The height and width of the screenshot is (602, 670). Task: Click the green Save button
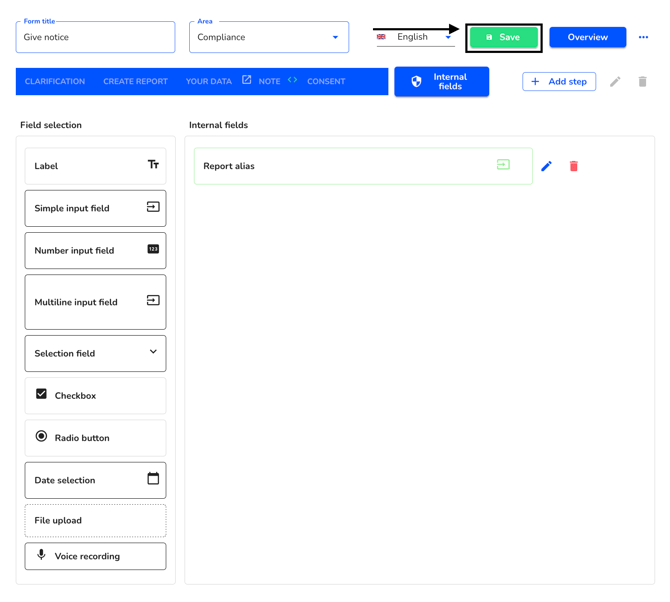503,37
